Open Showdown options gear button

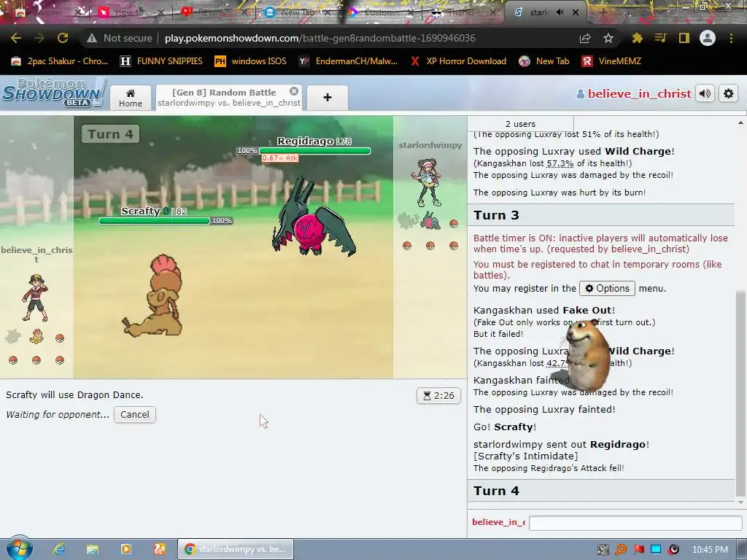pyautogui.click(x=729, y=93)
